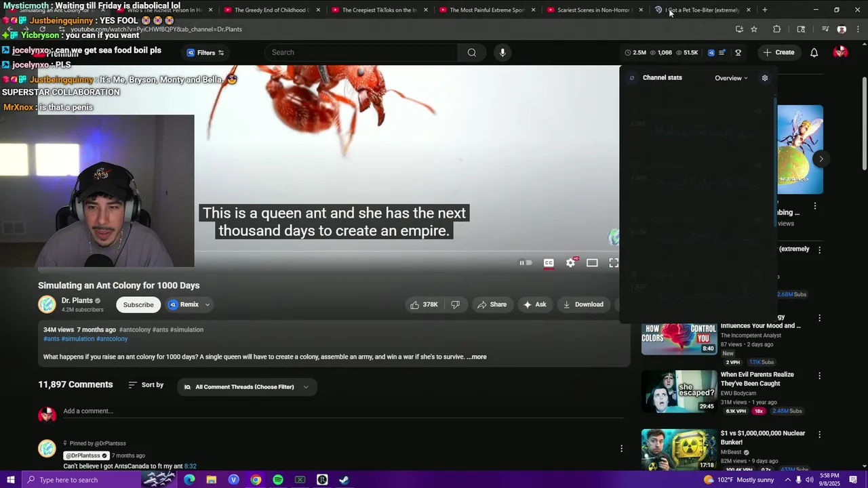868x488 pixels.
Task: Switch to The Creepiest TikToks tab
Action: (379, 10)
